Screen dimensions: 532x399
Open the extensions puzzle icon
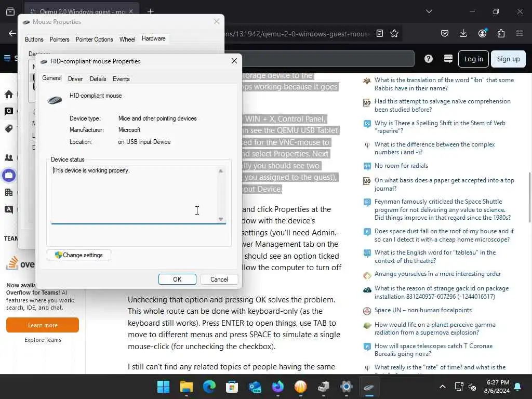point(501,33)
